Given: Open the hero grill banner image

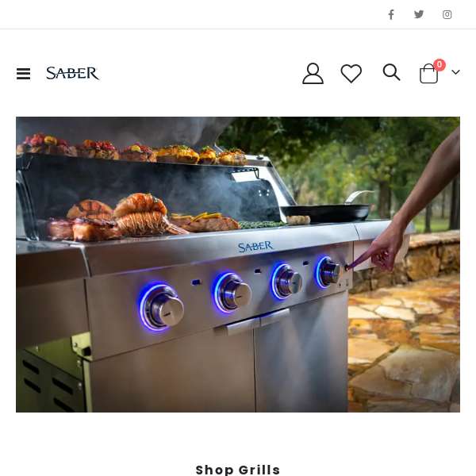Looking at the screenshot, I should (x=238, y=264).
